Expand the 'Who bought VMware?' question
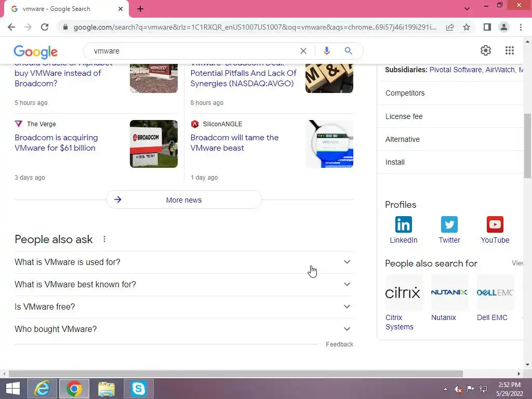The width and height of the screenshot is (532, 399). tap(184, 329)
